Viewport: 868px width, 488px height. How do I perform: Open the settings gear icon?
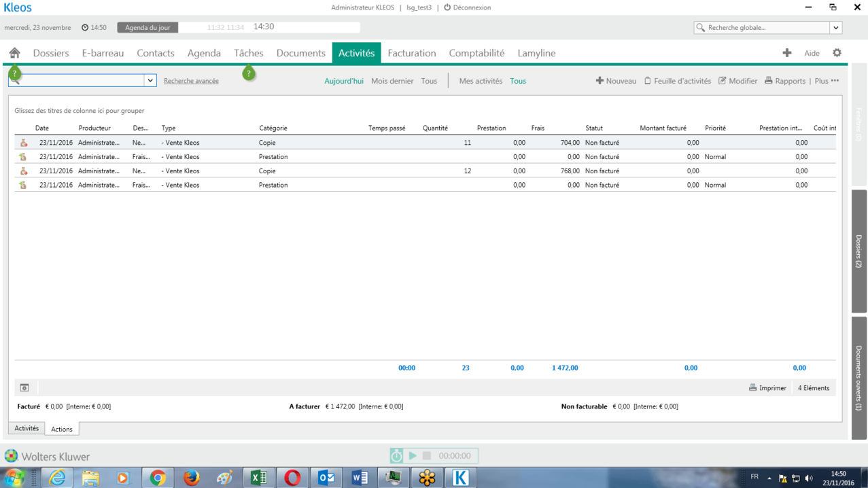tap(837, 53)
